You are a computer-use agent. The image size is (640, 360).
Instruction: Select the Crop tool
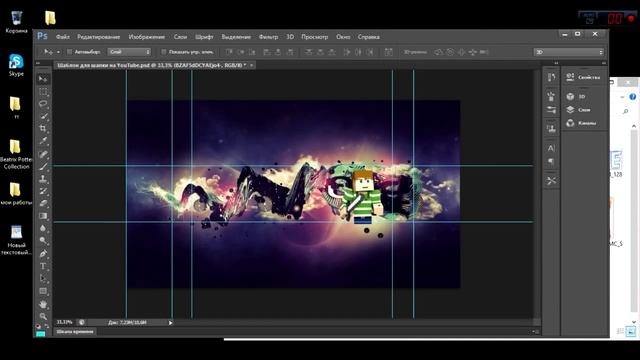[43, 129]
